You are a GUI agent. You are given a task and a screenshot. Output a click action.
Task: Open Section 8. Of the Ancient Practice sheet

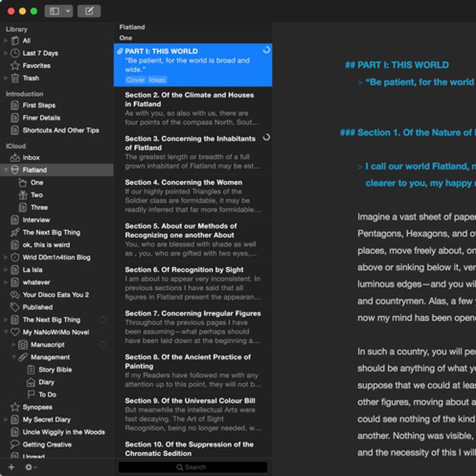(193, 370)
